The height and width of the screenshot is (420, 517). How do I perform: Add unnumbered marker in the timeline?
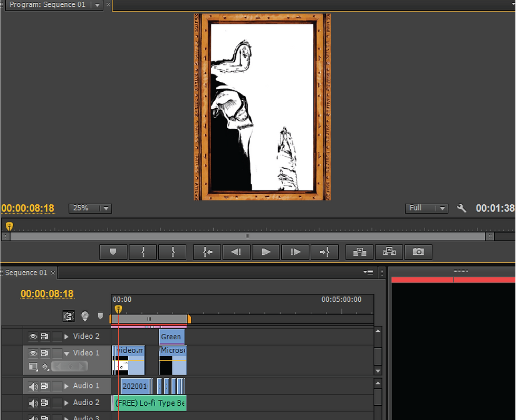click(x=101, y=316)
